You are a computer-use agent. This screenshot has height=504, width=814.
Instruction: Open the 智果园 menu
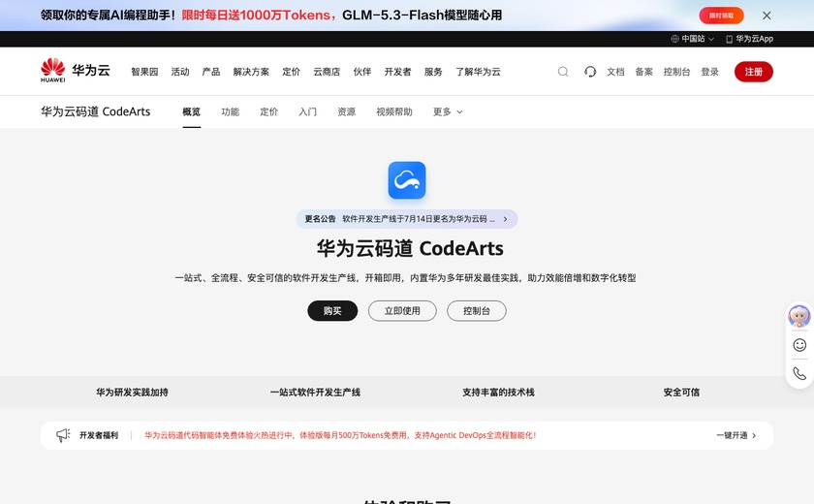(x=144, y=72)
